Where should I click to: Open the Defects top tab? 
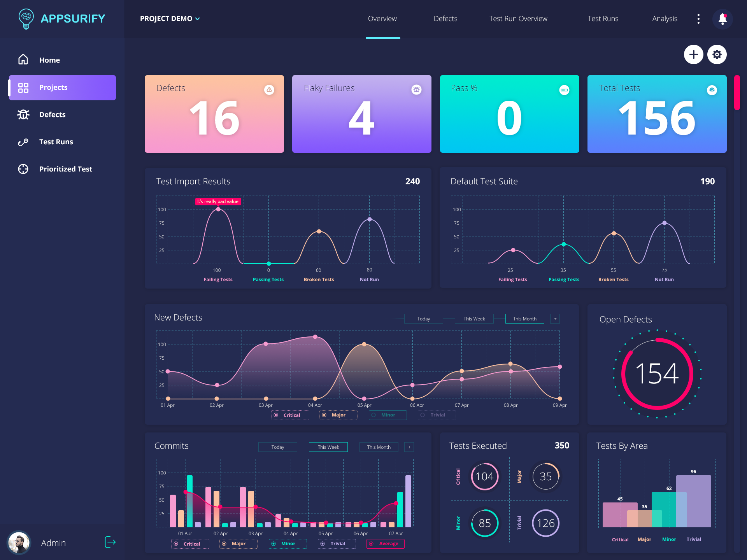(445, 19)
